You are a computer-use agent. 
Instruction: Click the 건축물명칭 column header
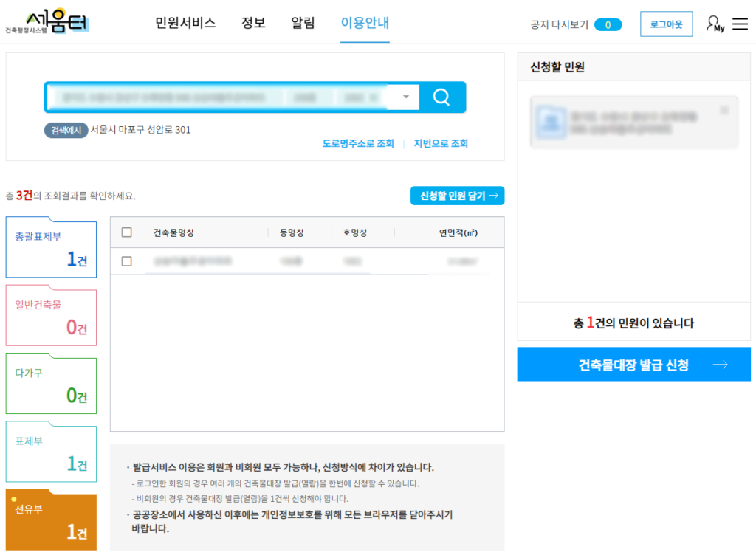pos(173,232)
